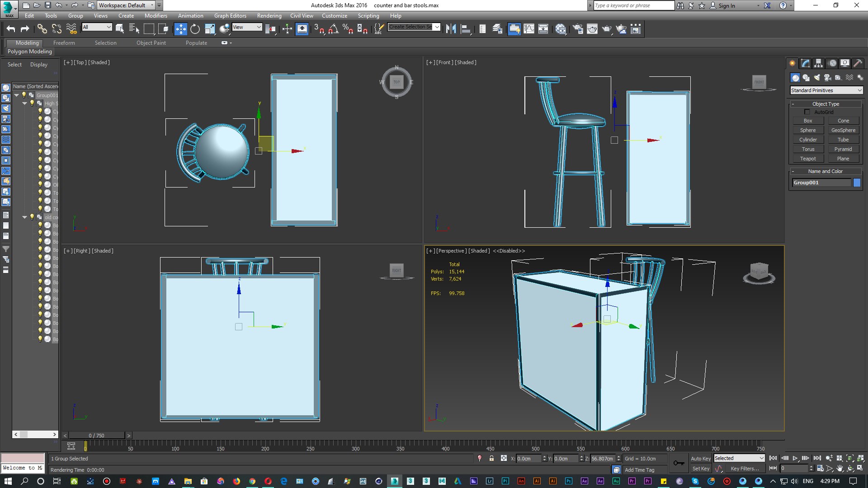Toggle Scene Explorer button
Image resolution: width=868 pixels, height=488 pixels.
[x=482, y=29]
